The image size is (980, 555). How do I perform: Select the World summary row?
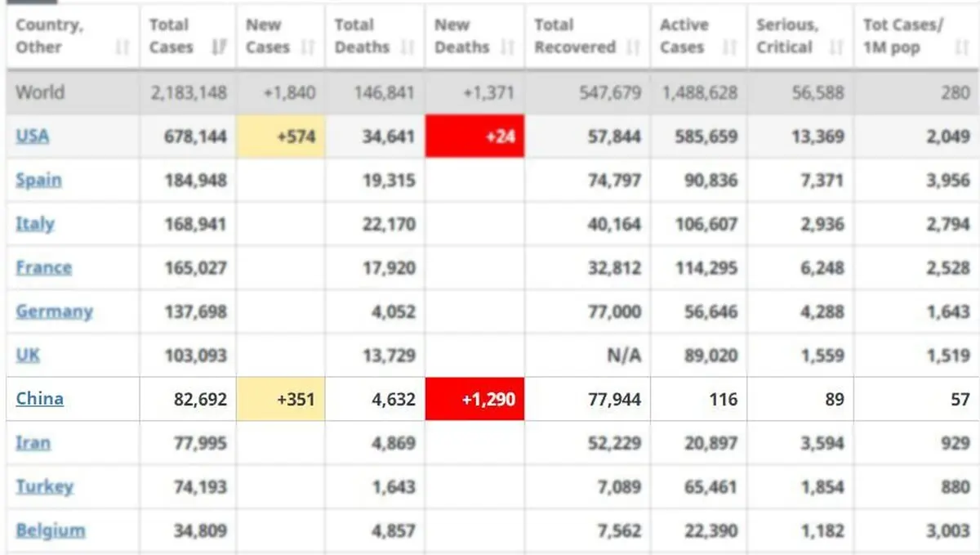[490, 92]
